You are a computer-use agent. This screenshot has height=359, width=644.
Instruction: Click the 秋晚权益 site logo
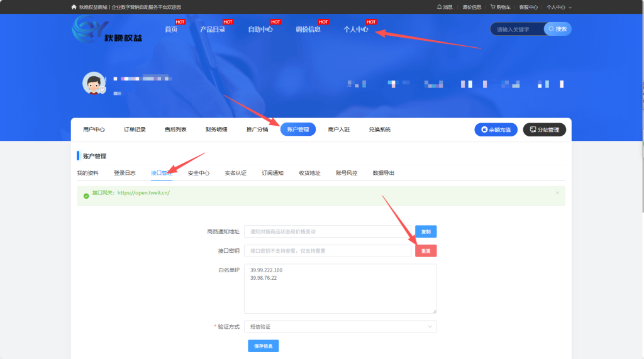107,30
